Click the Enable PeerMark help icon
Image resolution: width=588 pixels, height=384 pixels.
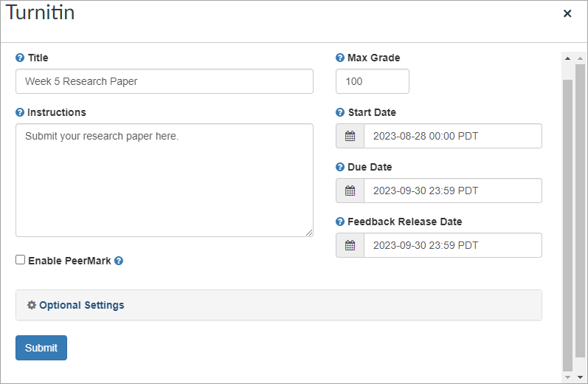tap(119, 261)
